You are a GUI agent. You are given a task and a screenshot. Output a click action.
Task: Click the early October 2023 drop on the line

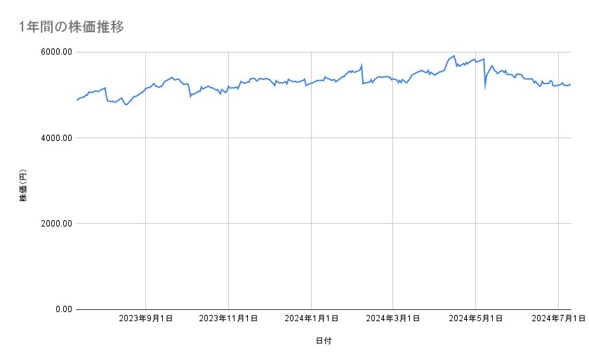pyautogui.click(x=190, y=96)
